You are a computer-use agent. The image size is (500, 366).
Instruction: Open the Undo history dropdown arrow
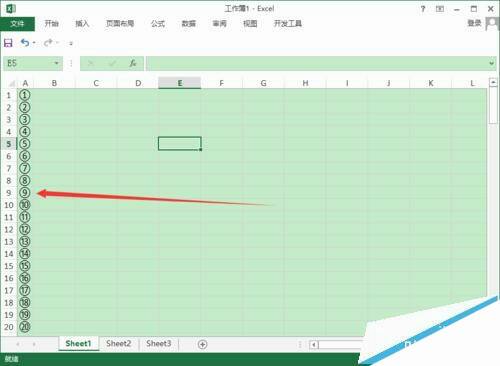[34, 43]
